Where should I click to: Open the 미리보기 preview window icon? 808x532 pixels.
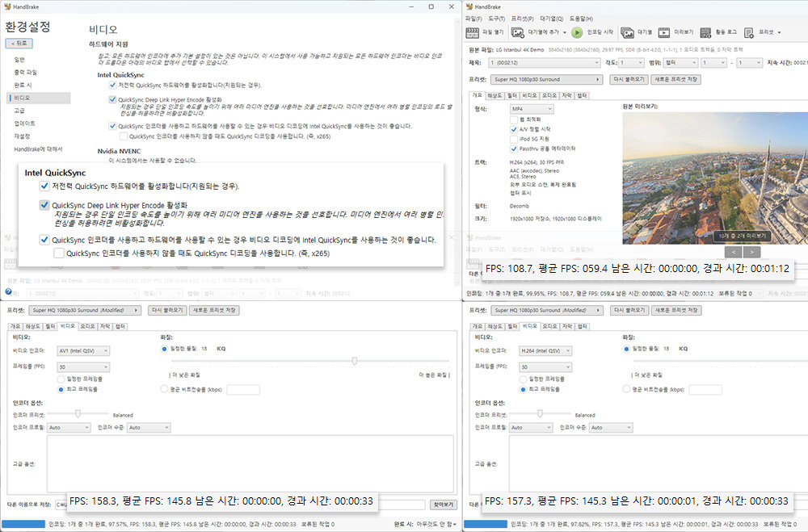[x=663, y=32]
